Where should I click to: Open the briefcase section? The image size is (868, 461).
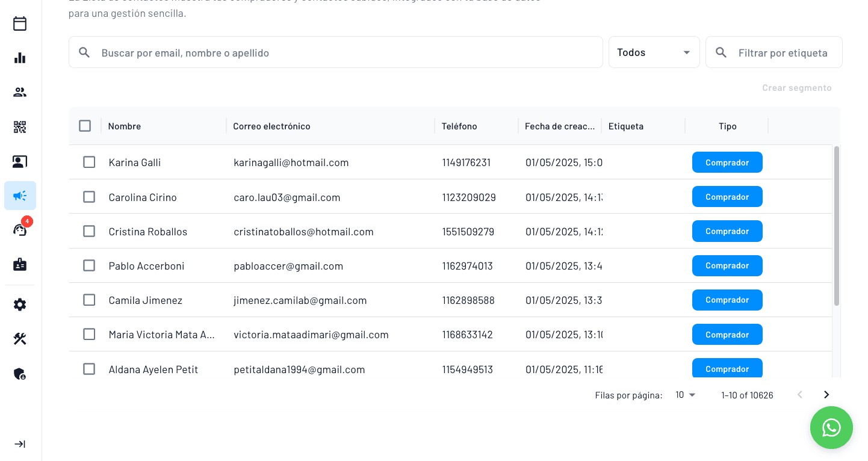20,265
